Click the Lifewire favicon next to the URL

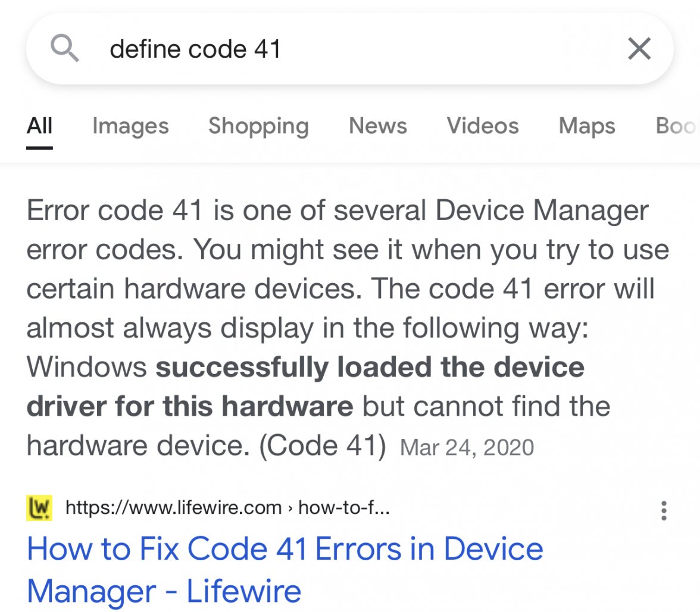(x=38, y=508)
